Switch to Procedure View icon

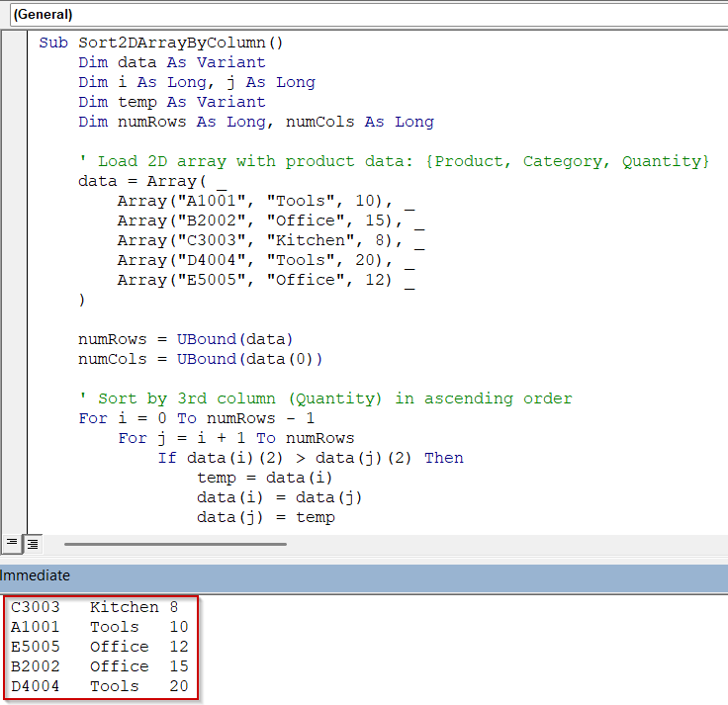12,543
